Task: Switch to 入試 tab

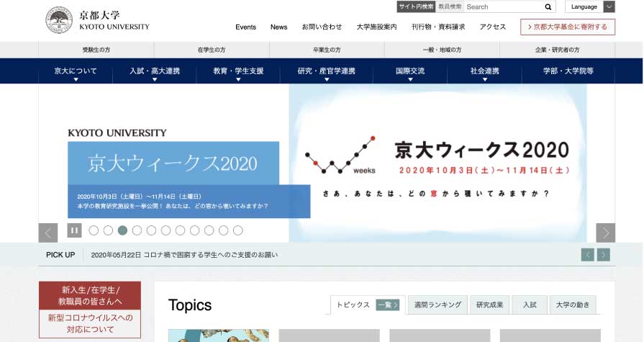Action: click(x=530, y=305)
